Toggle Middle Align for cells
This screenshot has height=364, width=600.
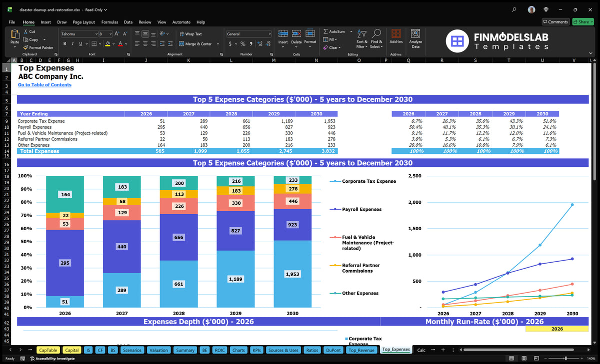click(145, 34)
